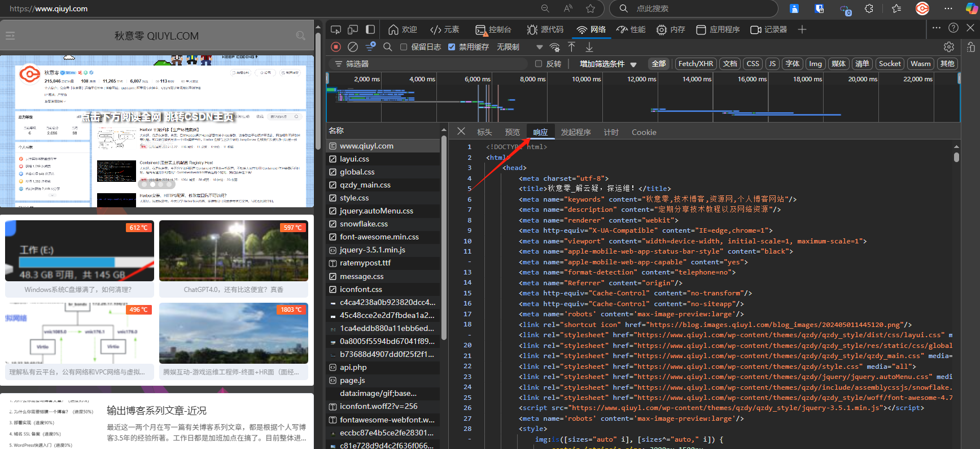Open the blog hamburger menu

[x=10, y=36]
